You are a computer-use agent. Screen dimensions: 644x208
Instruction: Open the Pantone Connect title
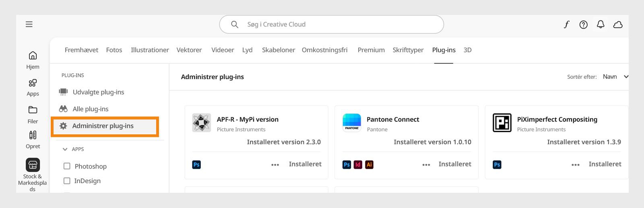click(393, 119)
